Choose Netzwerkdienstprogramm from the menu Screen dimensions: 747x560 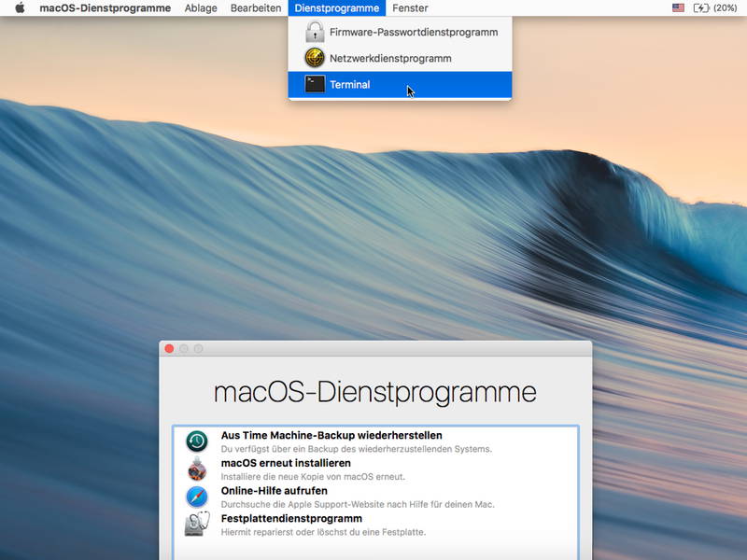pos(401,59)
